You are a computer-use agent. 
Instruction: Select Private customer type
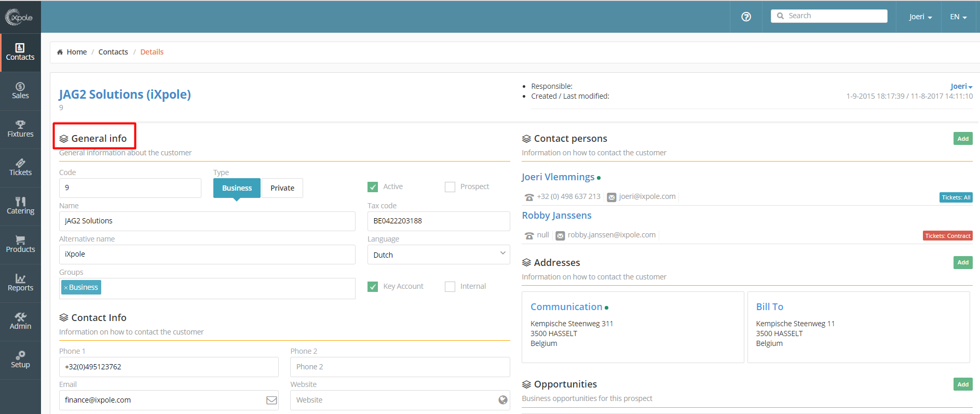282,188
